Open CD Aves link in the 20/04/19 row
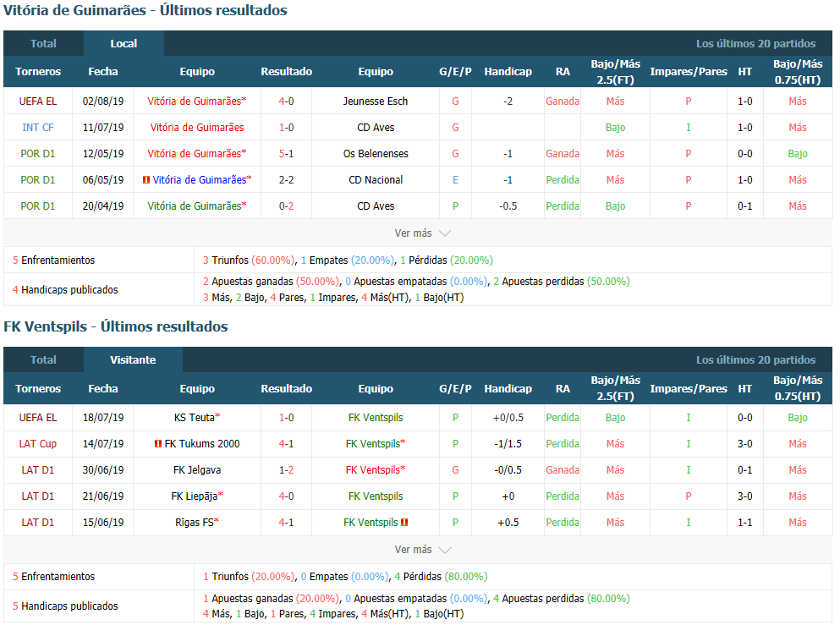 pos(376,206)
